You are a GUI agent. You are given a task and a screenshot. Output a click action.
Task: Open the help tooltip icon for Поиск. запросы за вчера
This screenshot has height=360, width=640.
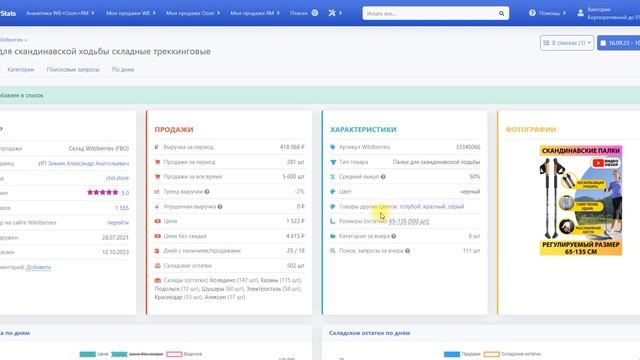point(407,251)
